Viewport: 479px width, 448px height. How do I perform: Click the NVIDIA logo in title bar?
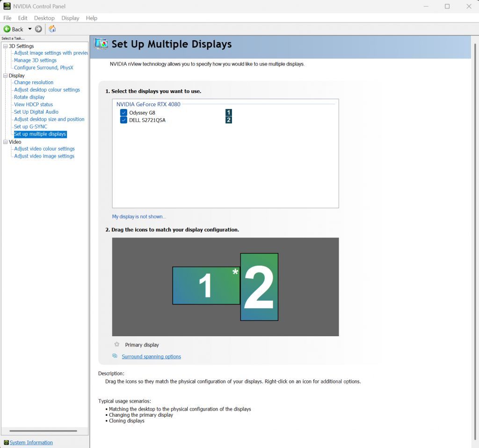(x=7, y=6)
